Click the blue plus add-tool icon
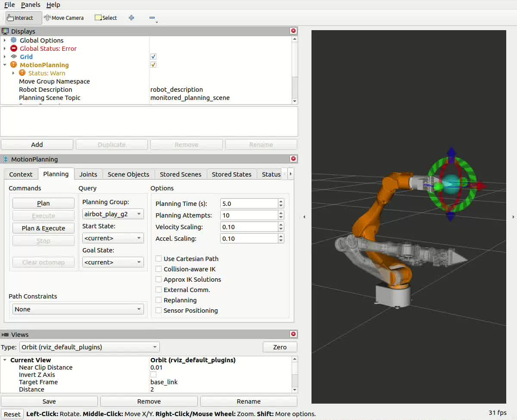Viewport: 517px width, 420px height. (x=131, y=18)
